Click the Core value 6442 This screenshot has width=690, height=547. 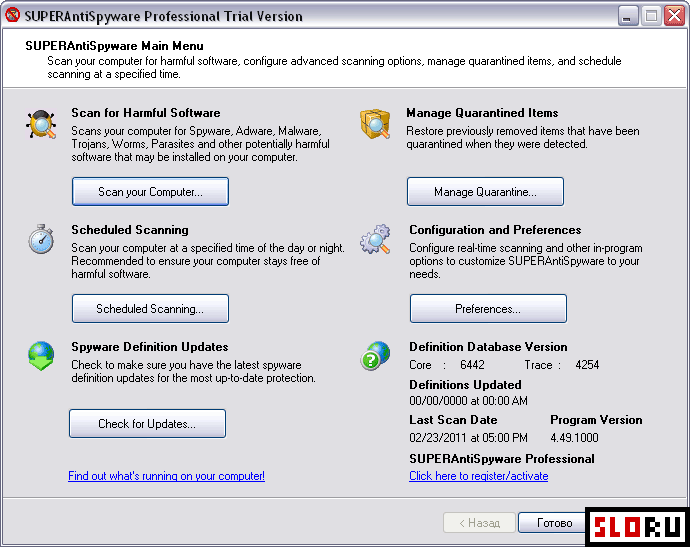tap(472, 365)
